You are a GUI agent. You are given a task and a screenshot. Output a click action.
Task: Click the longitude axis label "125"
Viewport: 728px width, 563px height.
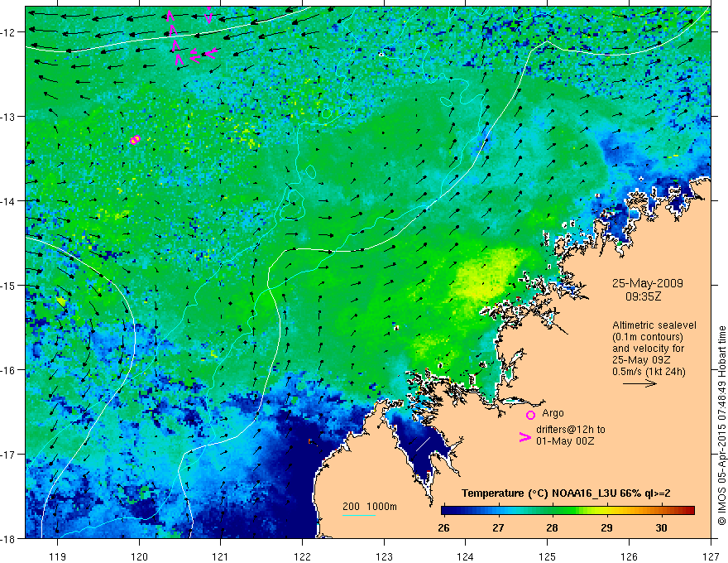[x=548, y=556]
